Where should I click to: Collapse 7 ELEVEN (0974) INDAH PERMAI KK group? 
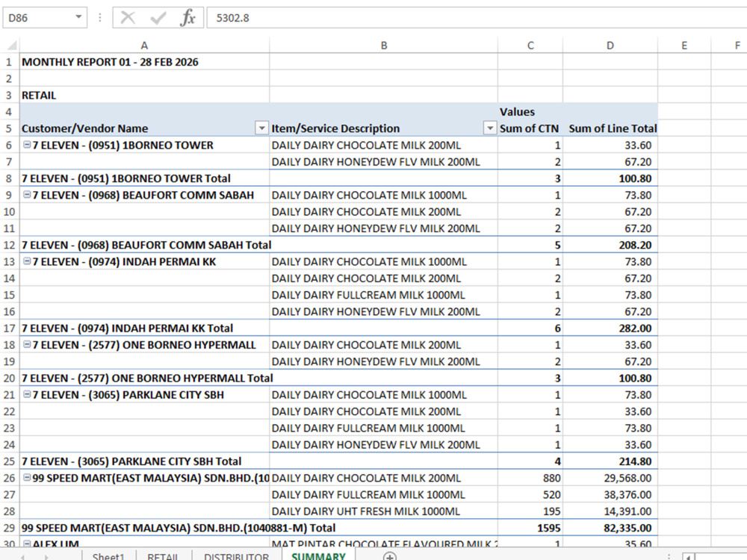click(27, 261)
